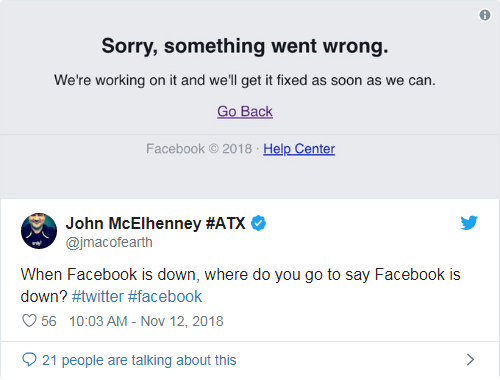Follow the Go Back link

point(245,111)
